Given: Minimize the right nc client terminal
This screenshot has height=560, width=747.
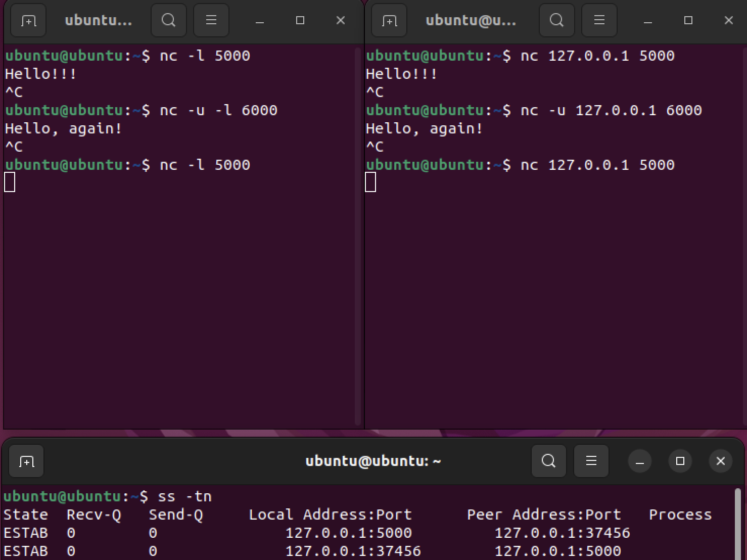Looking at the screenshot, I should point(648,21).
